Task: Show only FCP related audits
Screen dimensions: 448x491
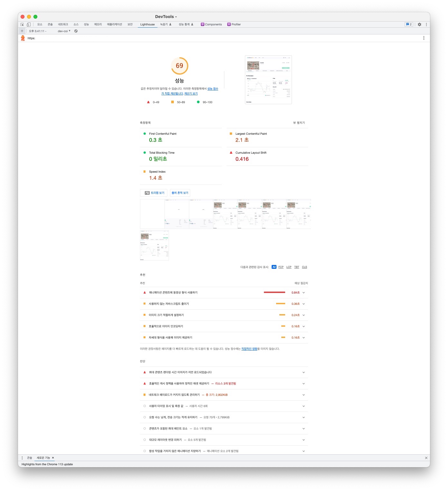Action: [x=281, y=267]
